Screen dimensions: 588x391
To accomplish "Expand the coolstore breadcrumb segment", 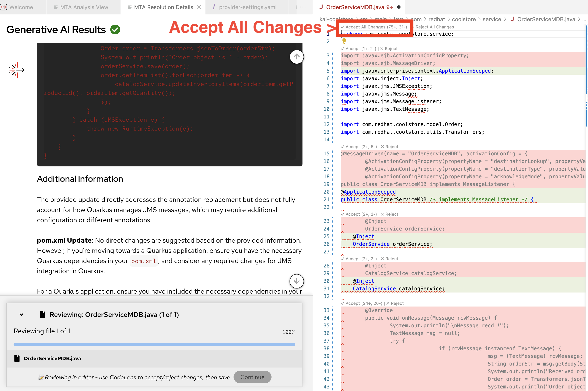I will pos(463,19).
